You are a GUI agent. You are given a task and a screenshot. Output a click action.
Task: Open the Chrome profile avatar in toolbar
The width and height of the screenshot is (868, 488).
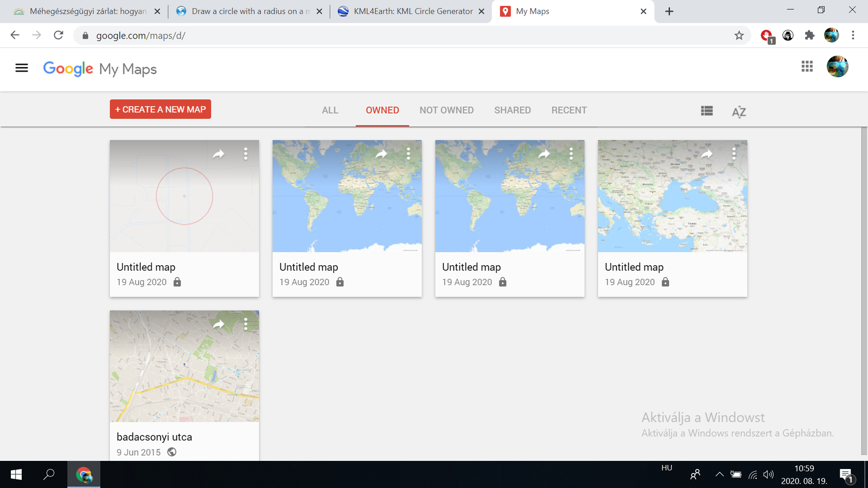pos(831,35)
